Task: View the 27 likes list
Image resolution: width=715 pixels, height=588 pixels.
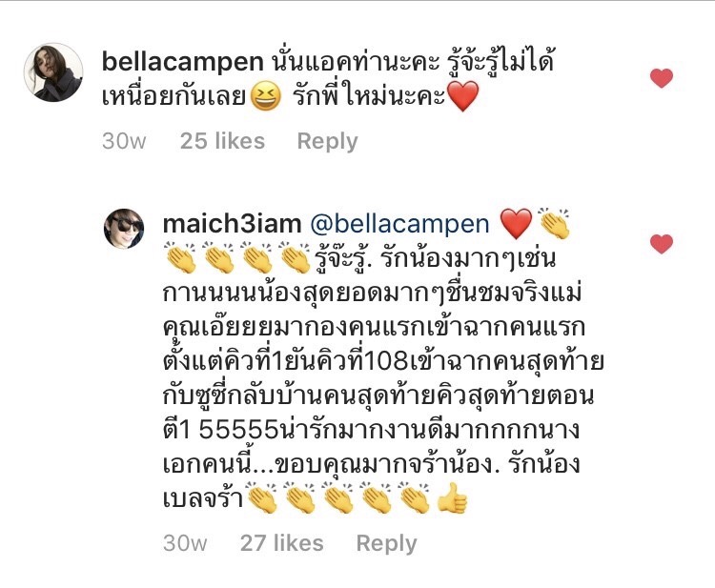Action: coord(282,543)
